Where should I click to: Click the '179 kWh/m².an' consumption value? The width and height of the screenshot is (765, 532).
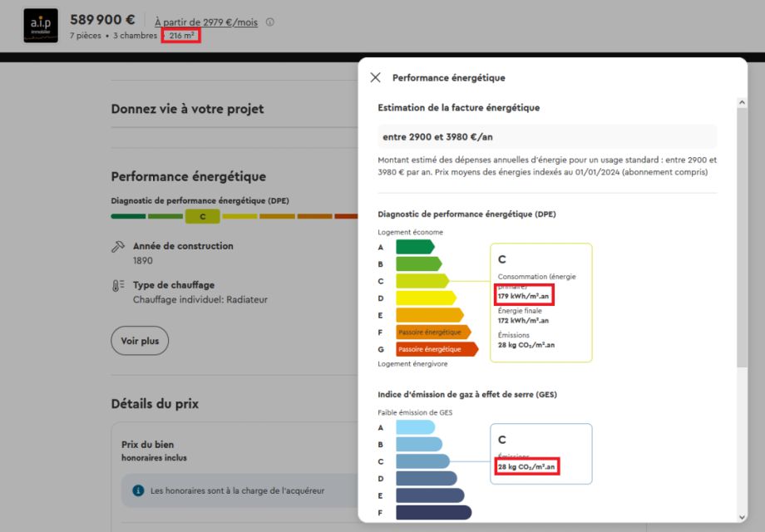[523, 296]
